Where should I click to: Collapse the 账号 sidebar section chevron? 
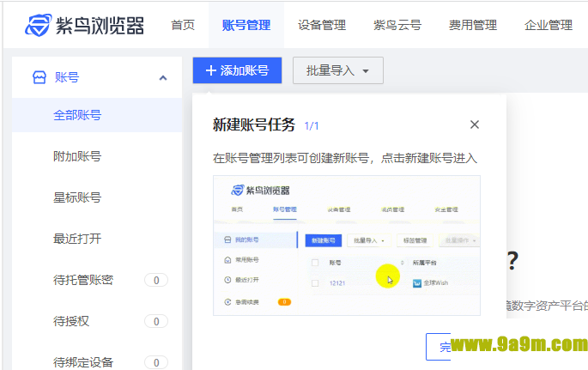(x=163, y=78)
